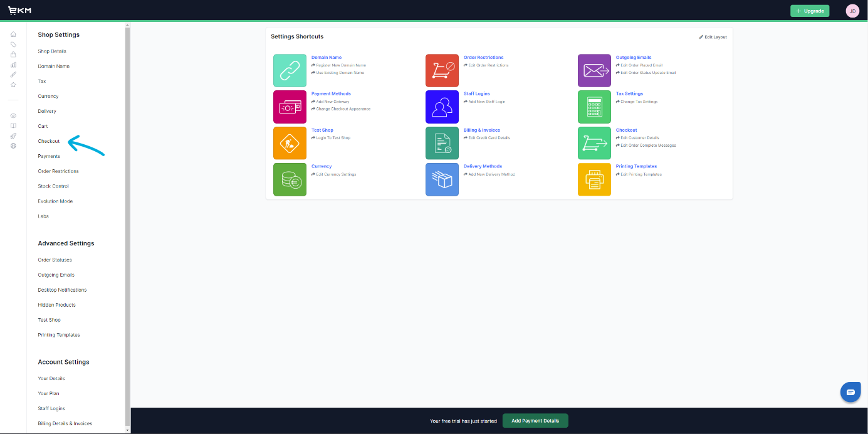Open the bar chart icon in sidebar
Image resolution: width=868 pixels, height=434 pixels.
click(x=13, y=65)
